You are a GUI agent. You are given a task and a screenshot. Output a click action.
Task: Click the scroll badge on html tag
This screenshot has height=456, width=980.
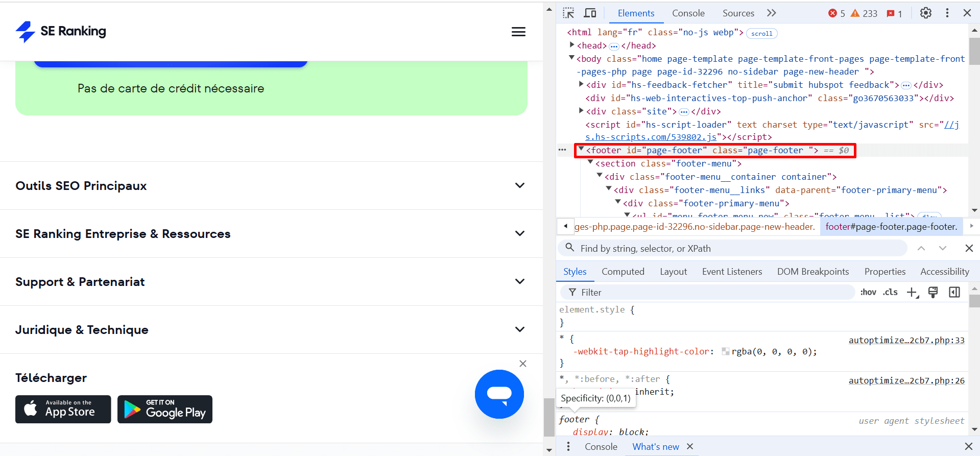coord(762,33)
